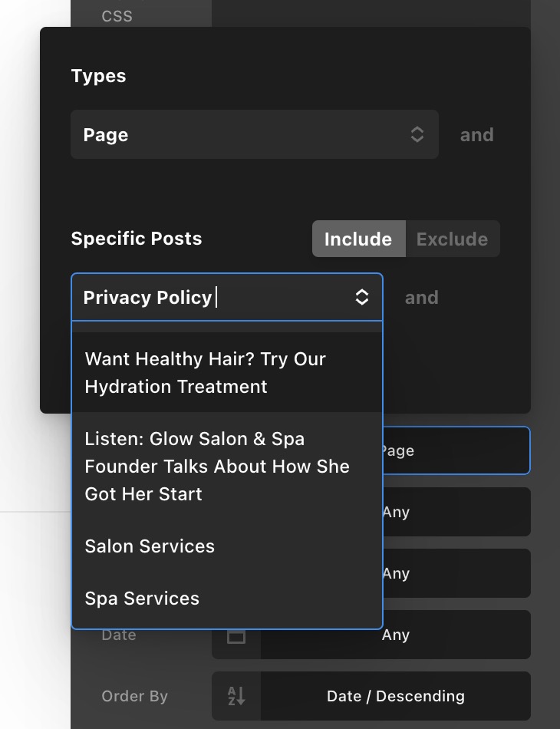Image resolution: width=560 pixels, height=729 pixels.
Task: Switch Specific Posts to Include
Action: [357, 239]
